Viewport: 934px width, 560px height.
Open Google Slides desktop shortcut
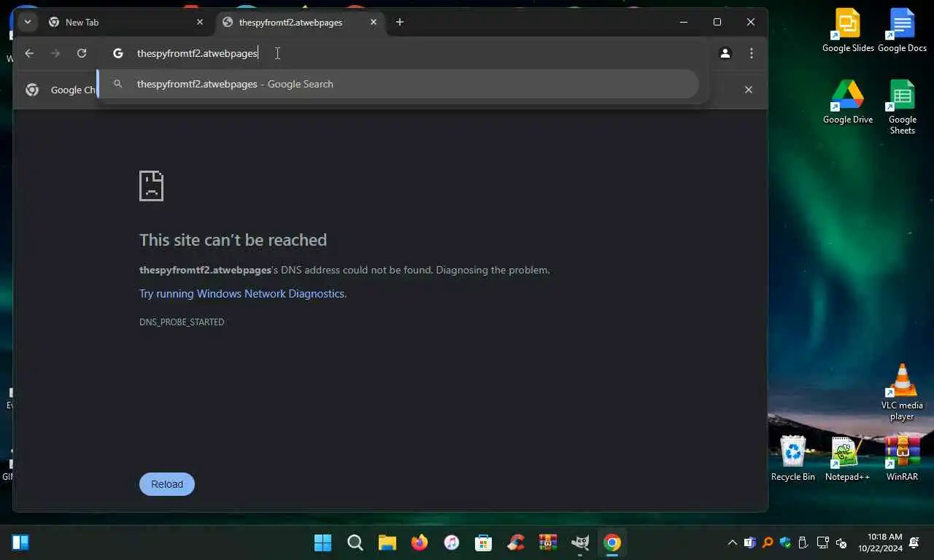click(848, 31)
